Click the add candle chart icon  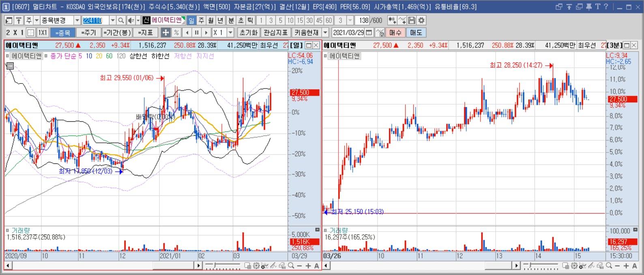(392, 20)
